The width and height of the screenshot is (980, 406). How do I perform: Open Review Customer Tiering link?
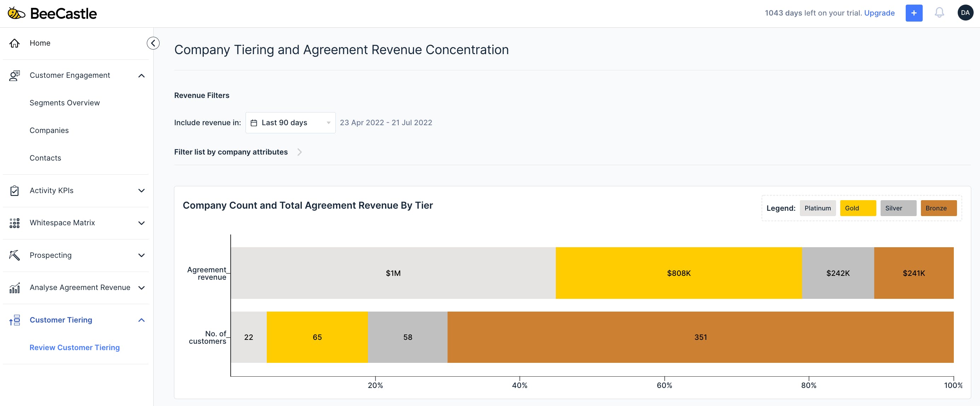75,347
